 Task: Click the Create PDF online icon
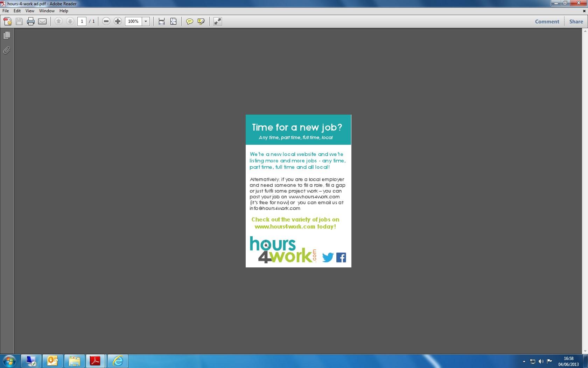click(8, 21)
